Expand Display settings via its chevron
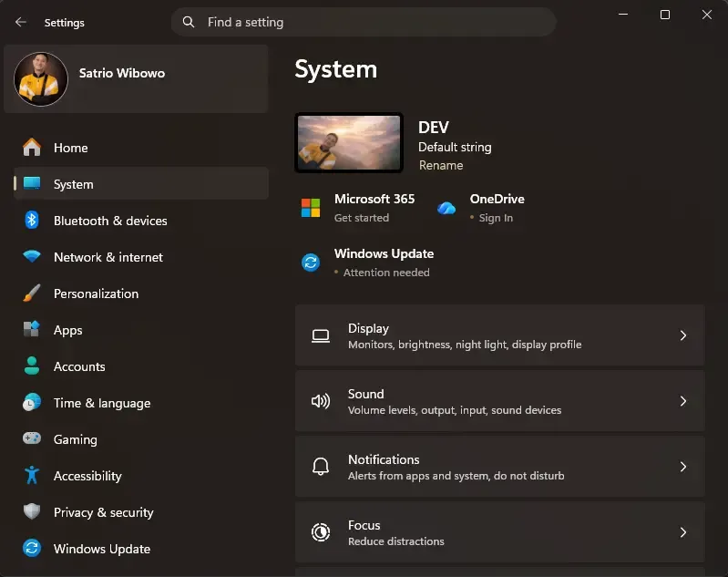 [x=683, y=335]
